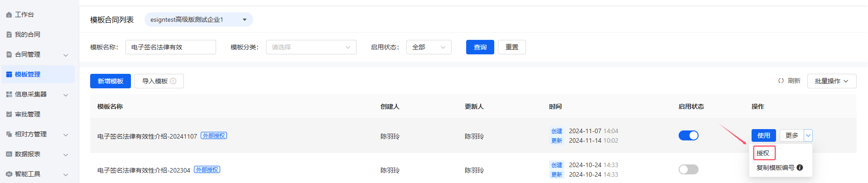
Task: Open the esigntest enterprise selector dropdown
Action: (199, 19)
